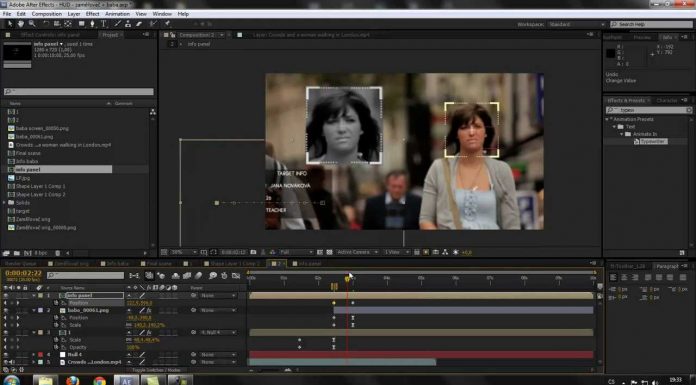Create new composition from Project panel footer
Viewport: 696px width, 385px height.
coord(27,253)
